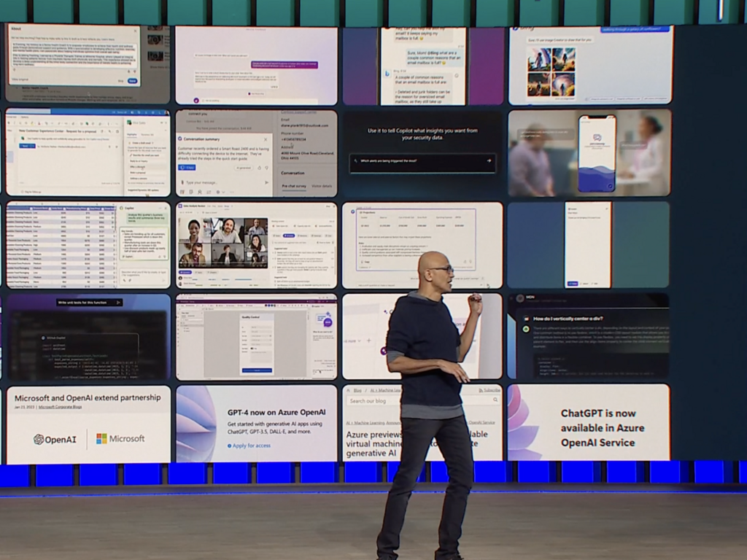Submit the security Copilot prompt with its arrow
The width and height of the screenshot is (747, 560).
[489, 161]
